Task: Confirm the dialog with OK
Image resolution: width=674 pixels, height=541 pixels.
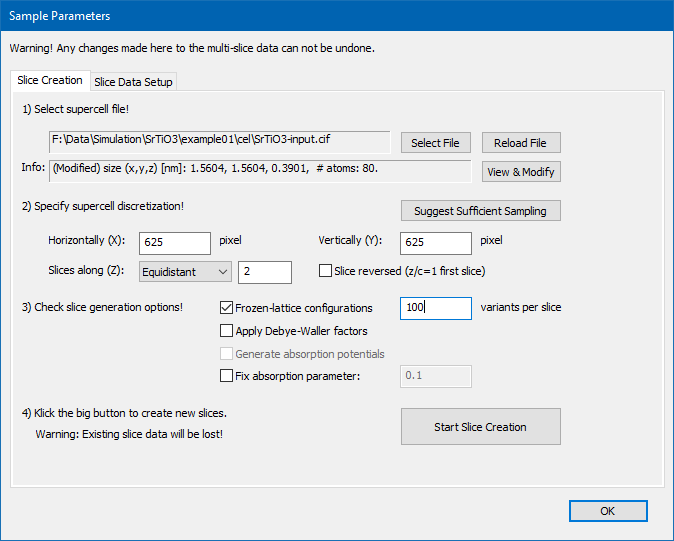Action: [608, 511]
